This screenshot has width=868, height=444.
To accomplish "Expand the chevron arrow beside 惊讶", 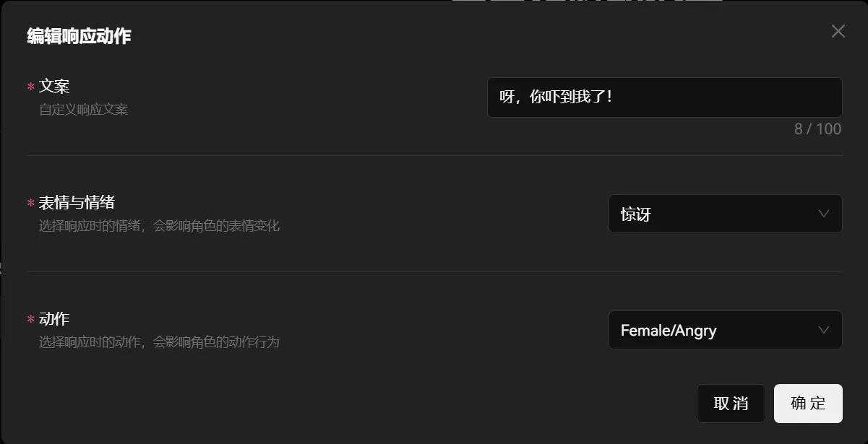I will coord(823,214).
